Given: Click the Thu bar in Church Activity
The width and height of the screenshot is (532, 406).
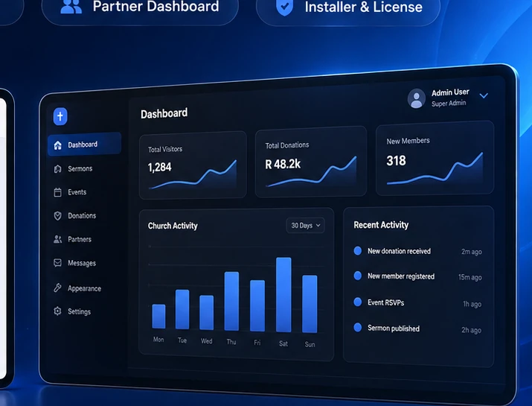Looking at the screenshot, I should pyautogui.click(x=231, y=302).
